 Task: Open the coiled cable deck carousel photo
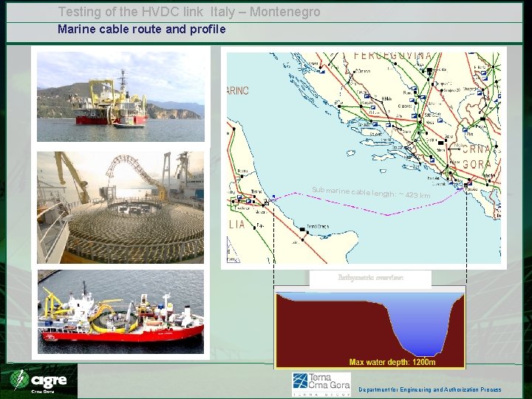[x=120, y=208]
